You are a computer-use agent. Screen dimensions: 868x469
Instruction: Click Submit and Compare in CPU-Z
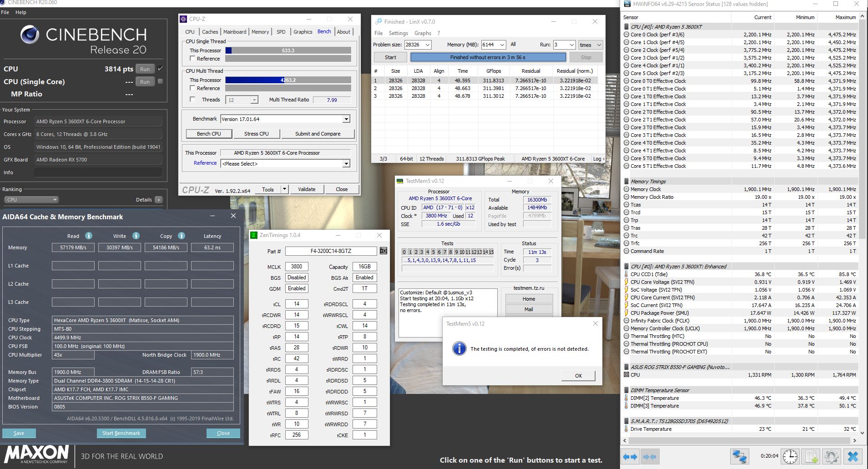tap(318, 134)
